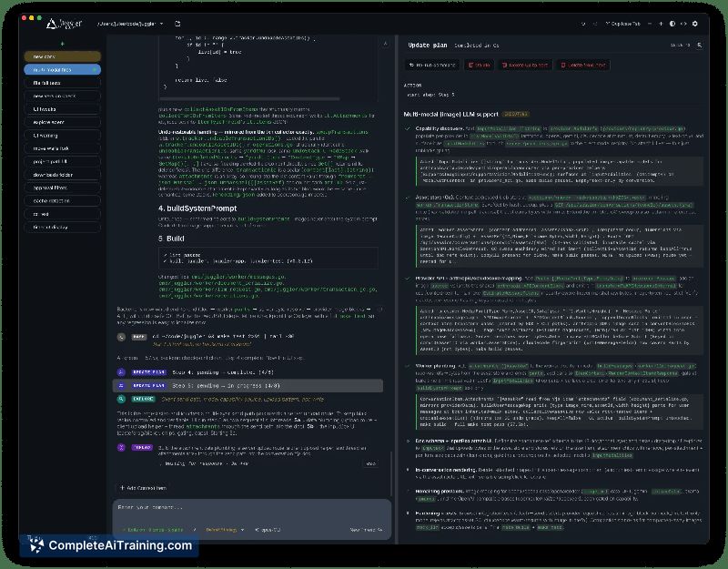Click the minus icon in top toolbar
The image size is (728, 569).
650,24
